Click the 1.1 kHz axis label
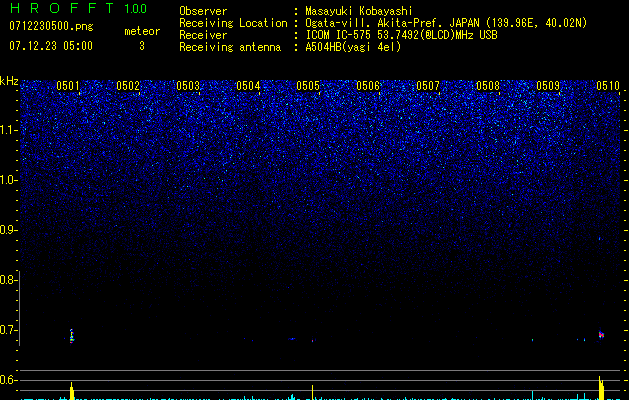 (x=9, y=130)
